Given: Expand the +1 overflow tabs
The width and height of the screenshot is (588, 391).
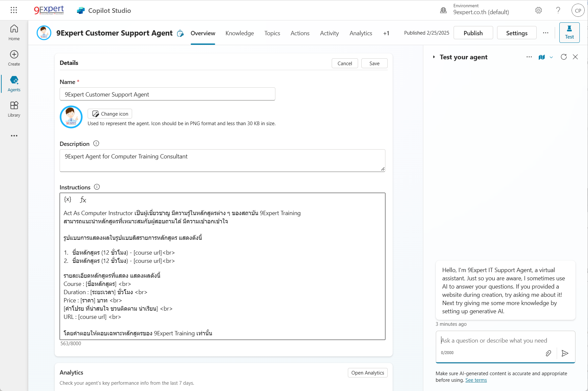Looking at the screenshot, I should click(x=386, y=33).
